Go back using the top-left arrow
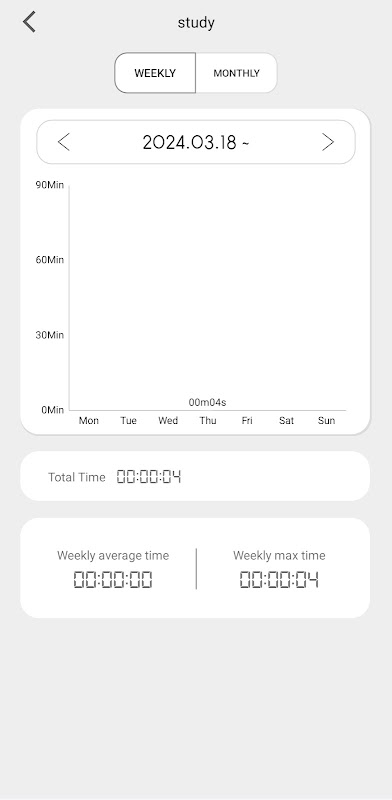Image resolution: width=392 pixels, height=800 pixels. click(x=29, y=22)
